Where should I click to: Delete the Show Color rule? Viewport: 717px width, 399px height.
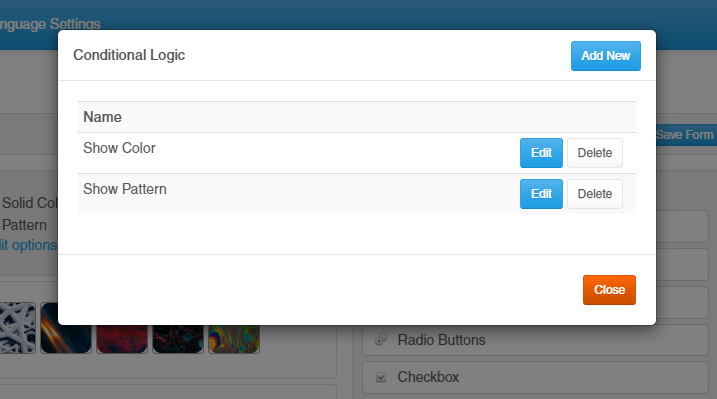pyautogui.click(x=595, y=153)
